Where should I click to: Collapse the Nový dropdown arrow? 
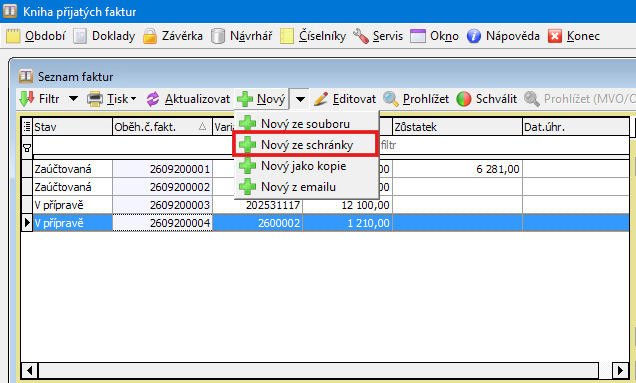[x=300, y=99]
